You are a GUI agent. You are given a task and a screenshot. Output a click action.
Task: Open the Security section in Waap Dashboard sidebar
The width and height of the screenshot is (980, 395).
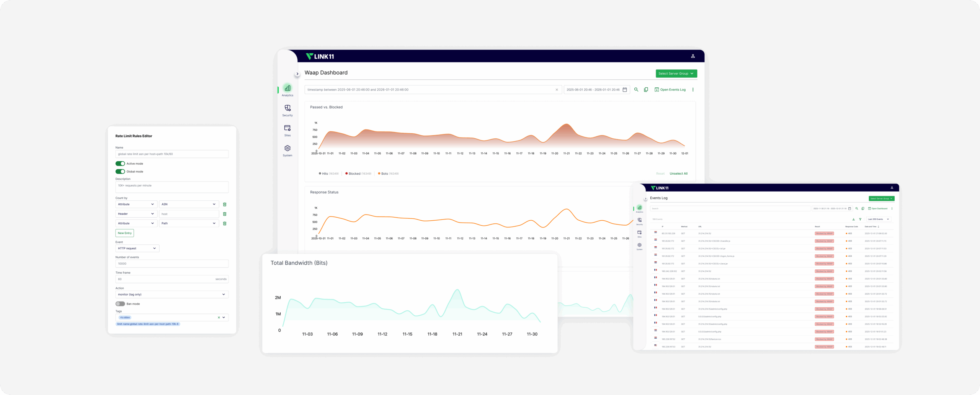287,110
